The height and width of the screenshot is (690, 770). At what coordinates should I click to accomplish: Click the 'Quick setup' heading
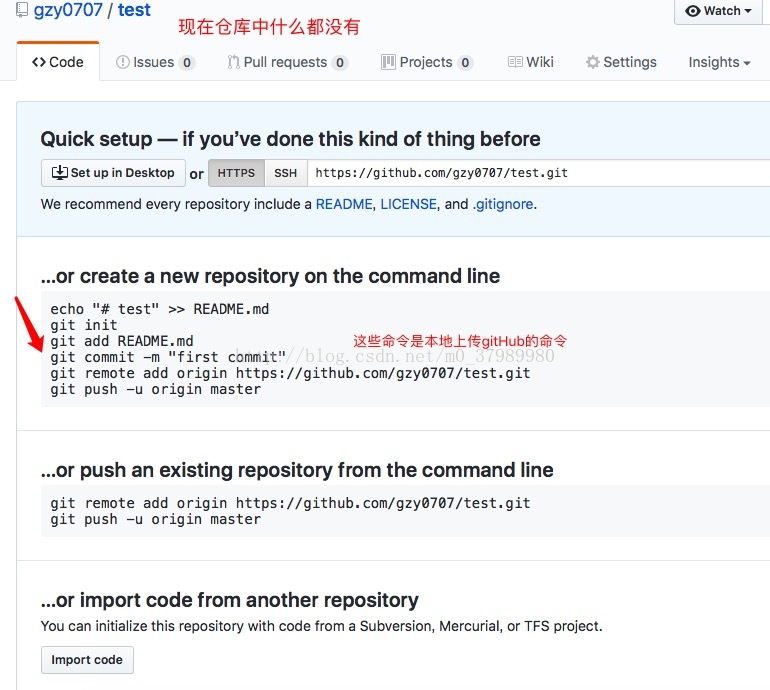[290, 139]
